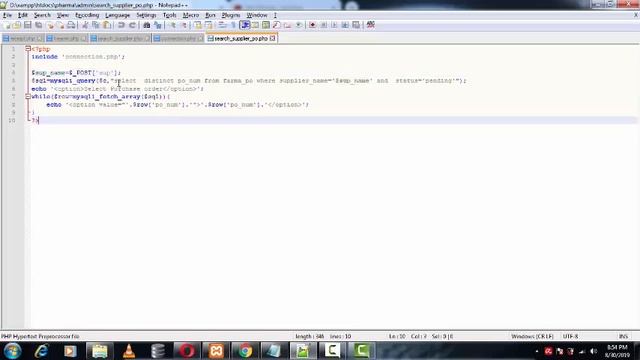The width and height of the screenshot is (640, 360).
Task: Close the search_supplier_po.php tab
Action: point(273,38)
